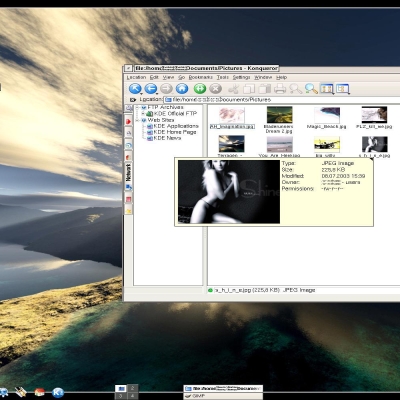
Task: Open dropdown arrow on icon view button
Action: pyautogui.click(x=333, y=94)
